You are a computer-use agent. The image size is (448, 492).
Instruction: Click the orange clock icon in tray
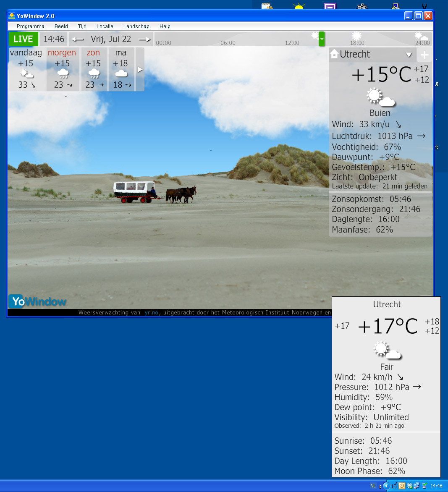click(402, 486)
